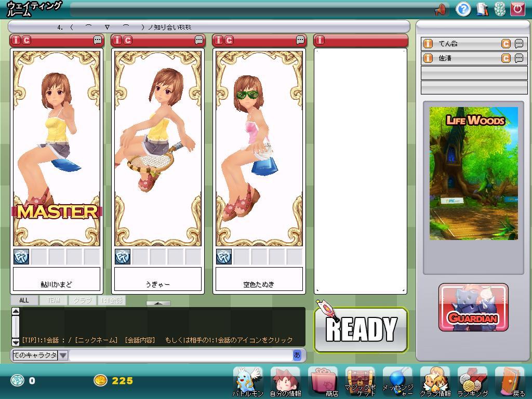This screenshot has height=399, width=532.
Task: Open the ランキング ranking icon
Action: coord(472,381)
